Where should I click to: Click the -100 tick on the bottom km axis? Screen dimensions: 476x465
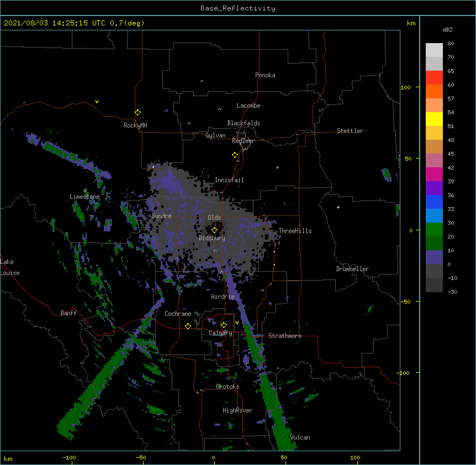(69, 458)
